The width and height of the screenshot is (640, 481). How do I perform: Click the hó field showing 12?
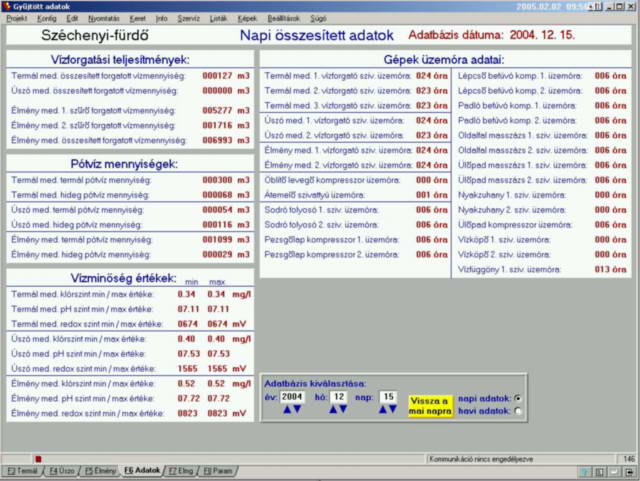point(339,397)
